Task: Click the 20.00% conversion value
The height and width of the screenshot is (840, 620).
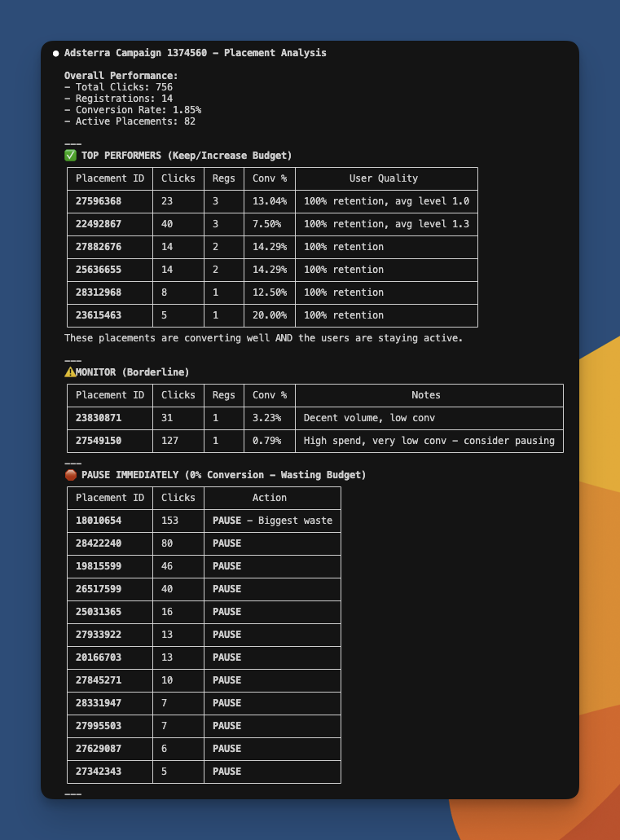Action: tap(270, 315)
